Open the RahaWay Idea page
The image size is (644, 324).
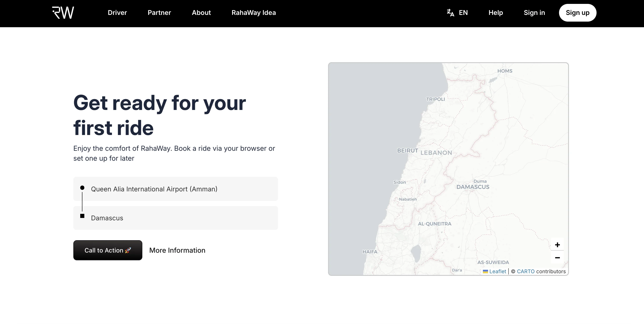click(253, 13)
